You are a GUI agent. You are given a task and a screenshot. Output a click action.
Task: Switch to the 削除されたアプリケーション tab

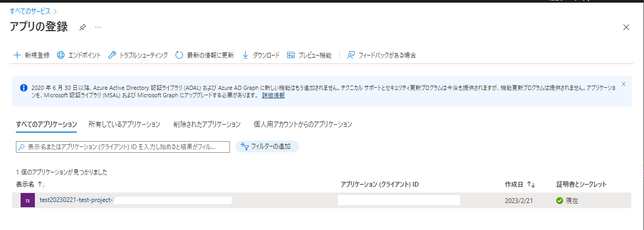[x=207, y=124]
